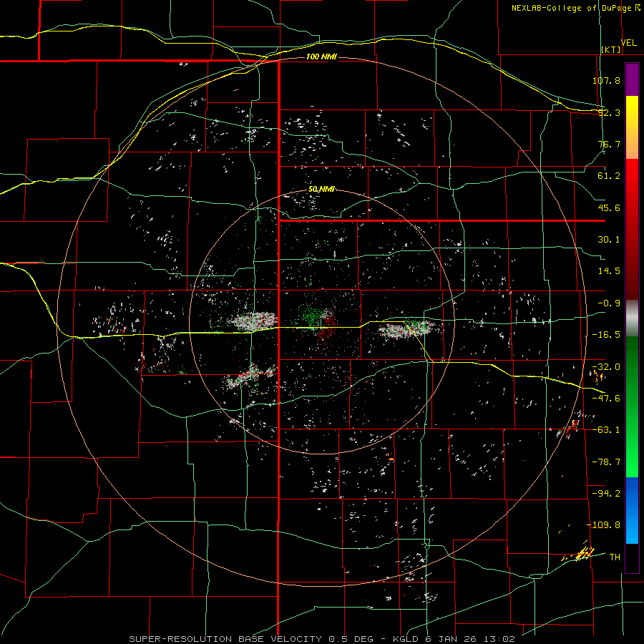This screenshot has width=644, height=644.
Task: Click the -16.5 velocity scale value
Action: pos(606,335)
